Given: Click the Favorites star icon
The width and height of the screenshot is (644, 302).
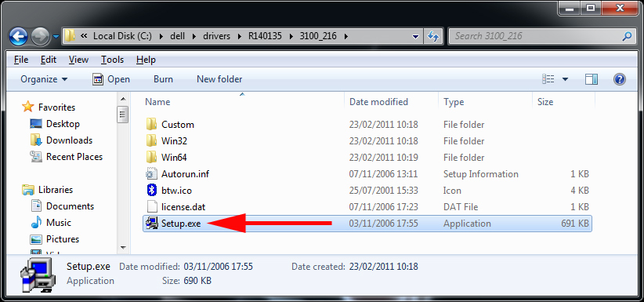Looking at the screenshot, I should coord(27,107).
